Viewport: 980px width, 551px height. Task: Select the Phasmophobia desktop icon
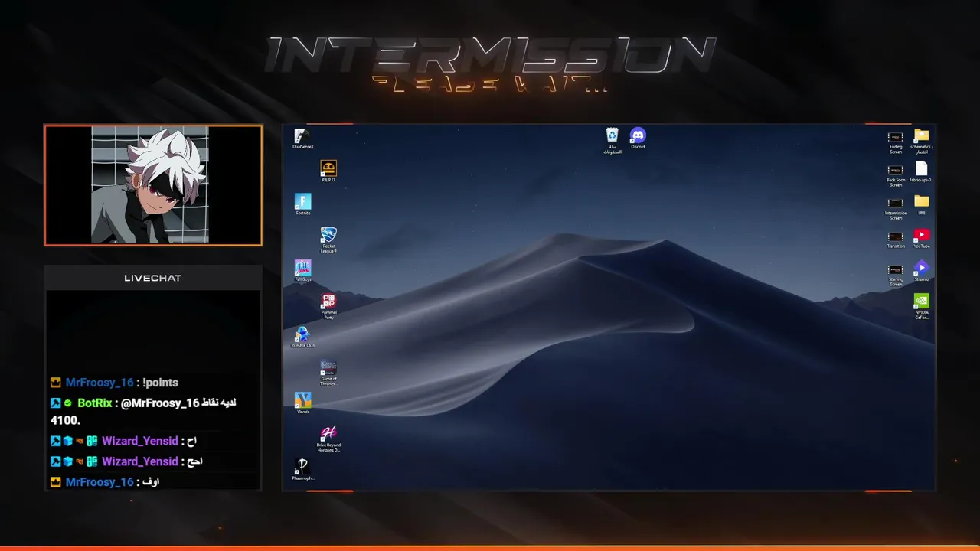[302, 470]
